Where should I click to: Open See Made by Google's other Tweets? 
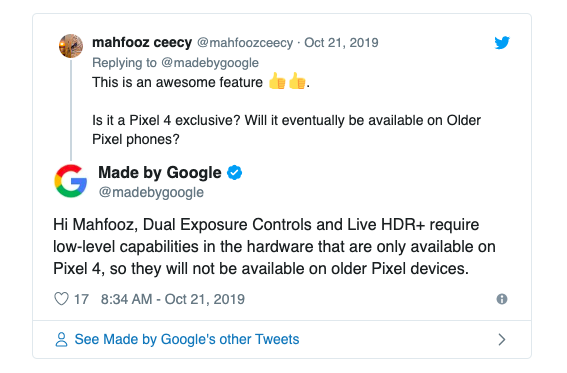tap(187, 339)
